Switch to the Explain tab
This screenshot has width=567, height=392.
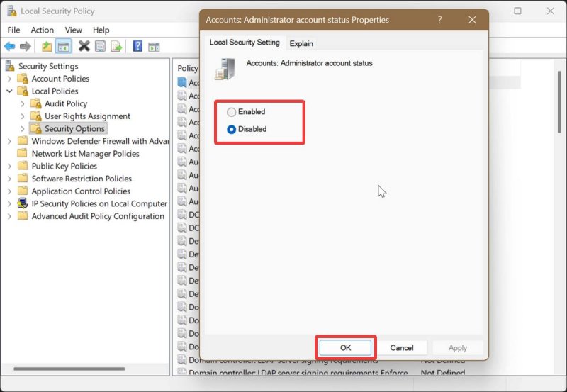click(301, 43)
